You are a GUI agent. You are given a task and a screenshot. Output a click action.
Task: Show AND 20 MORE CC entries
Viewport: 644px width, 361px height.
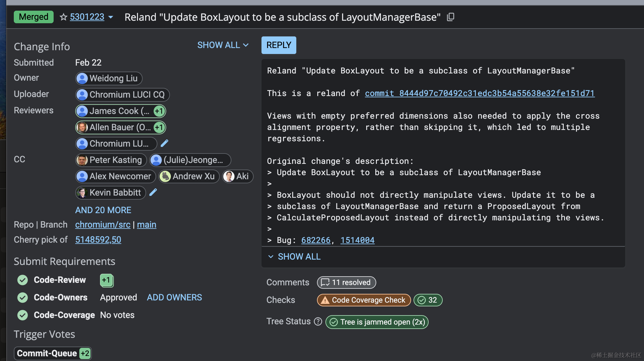click(x=103, y=210)
